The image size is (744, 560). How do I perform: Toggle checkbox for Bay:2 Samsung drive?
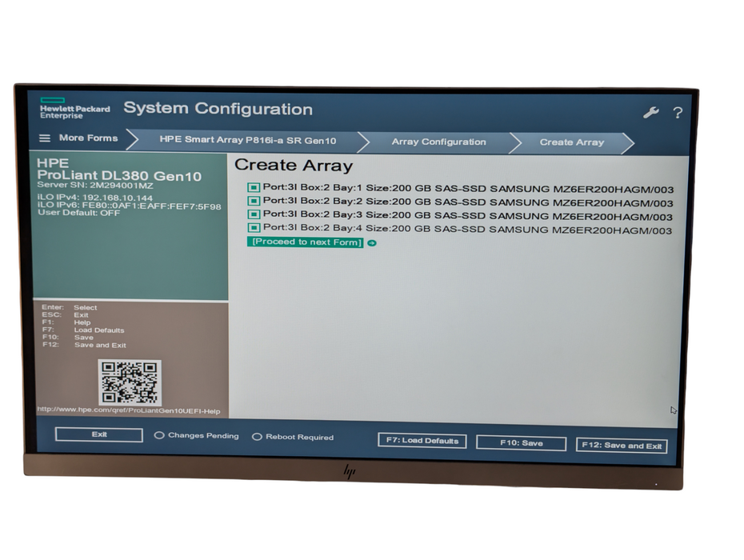[254, 202]
